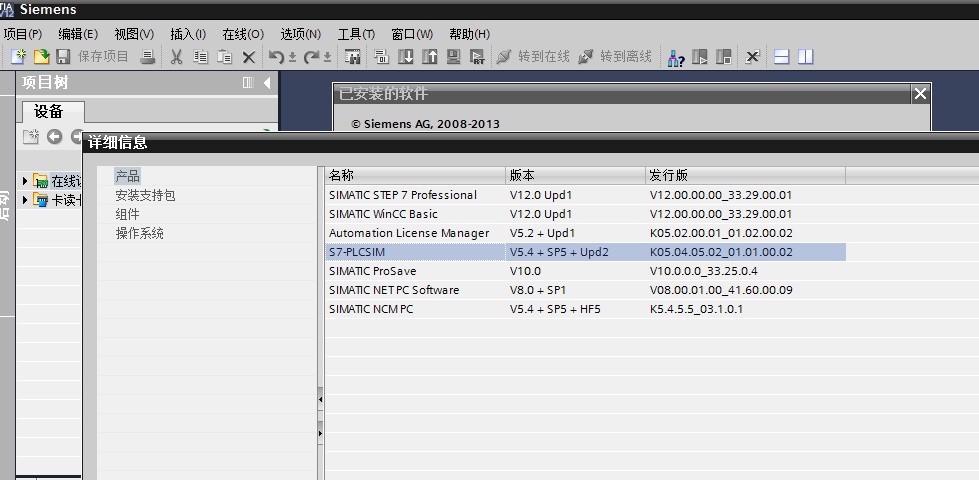The height and width of the screenshot is (491, 979).
Task: Click the Go offline 转到离线 button
Action: [615, 57]
